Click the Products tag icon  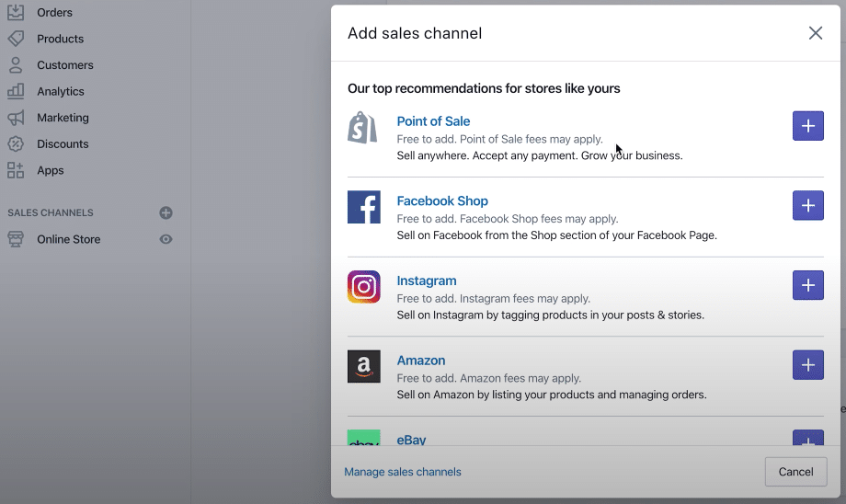pos(16,39)
